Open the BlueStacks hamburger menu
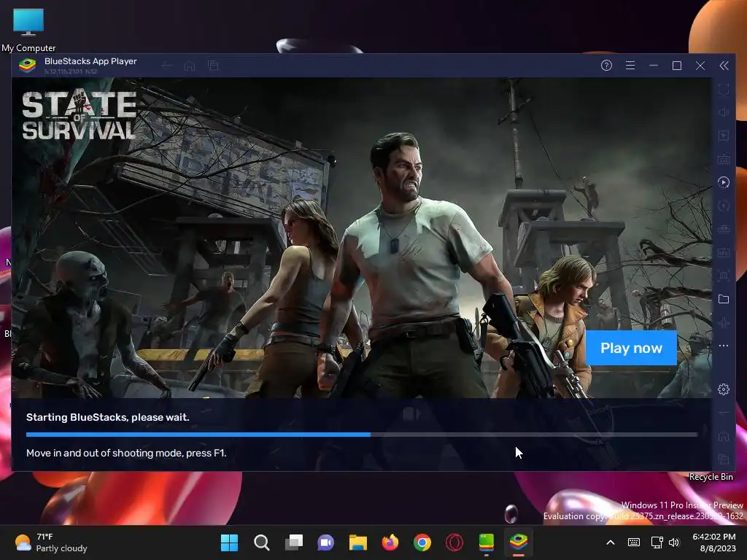 (630, 66)
